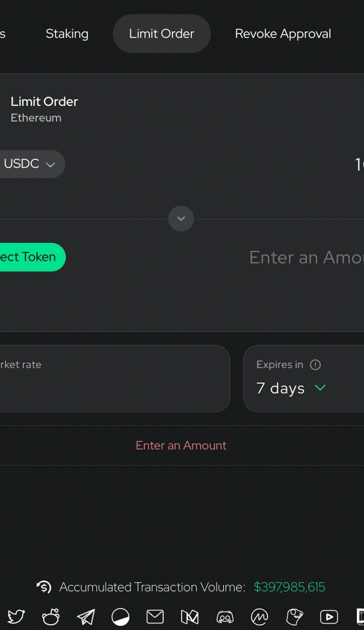Open the Discord icon in footer
The image size is (364, 630).
[x=225, y=617]
